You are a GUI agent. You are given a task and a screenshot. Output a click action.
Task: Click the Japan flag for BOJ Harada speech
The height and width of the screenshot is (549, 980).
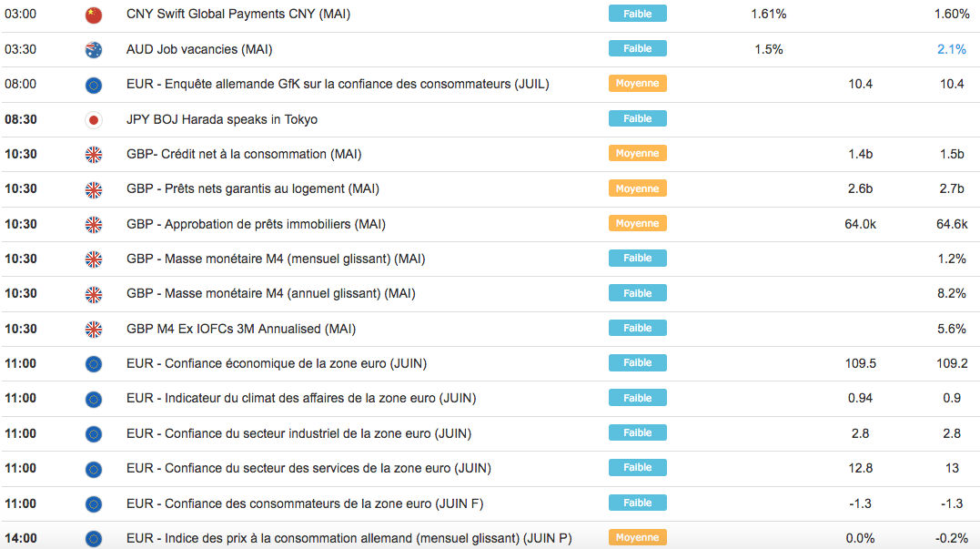93,120
